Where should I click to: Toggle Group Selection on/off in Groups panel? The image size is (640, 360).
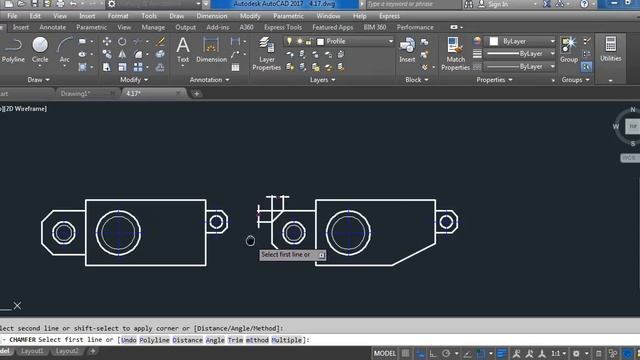(587, 67)
